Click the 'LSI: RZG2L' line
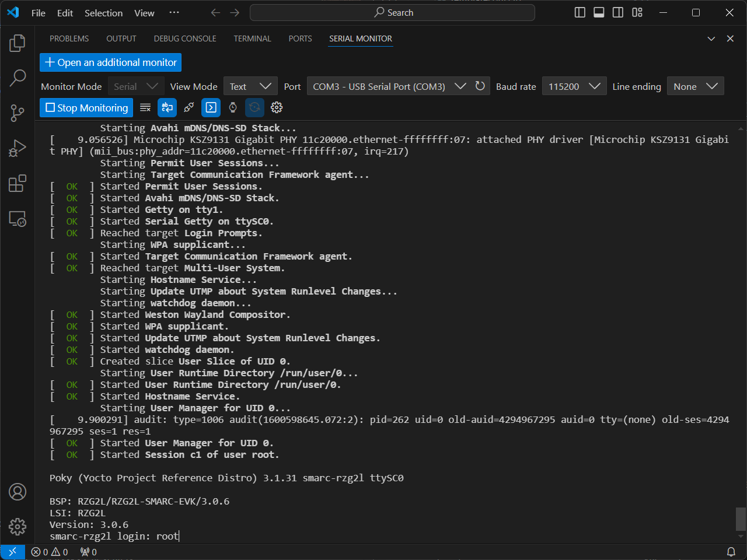 [78, 513]
